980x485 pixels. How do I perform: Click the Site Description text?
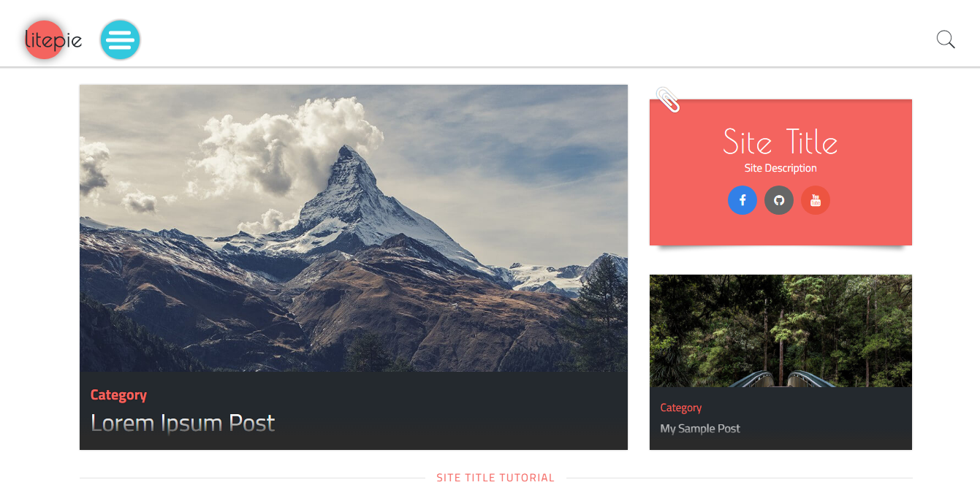point(780,168)
